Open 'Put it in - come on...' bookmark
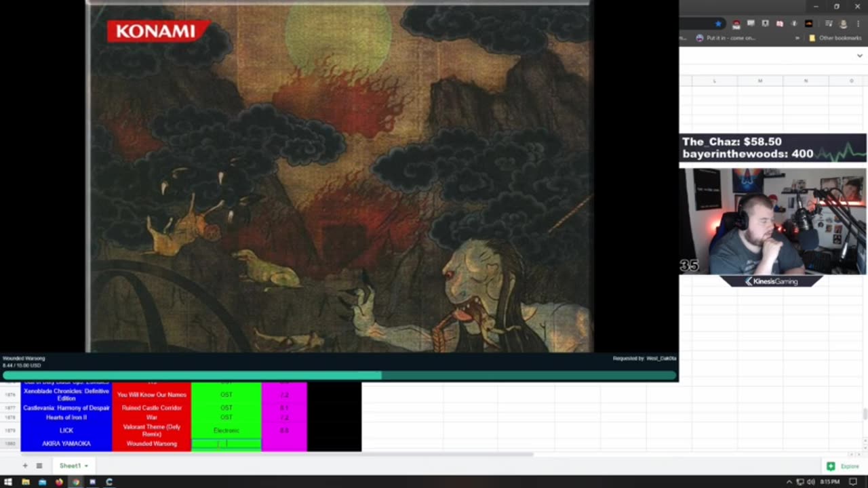This screenshot has height=488, width=868. point(726,38)
